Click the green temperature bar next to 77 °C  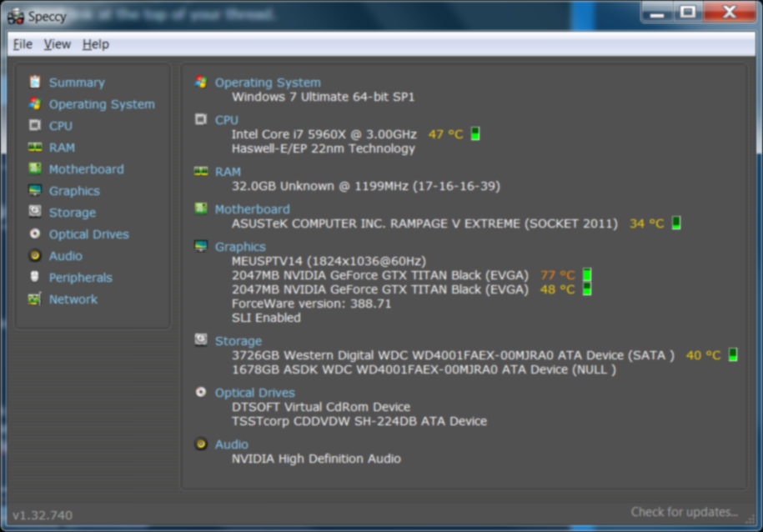click(587, 274)
